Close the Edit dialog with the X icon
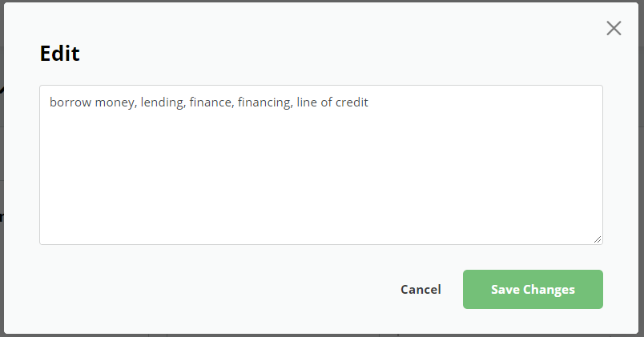644x337 pixels. 614,29
